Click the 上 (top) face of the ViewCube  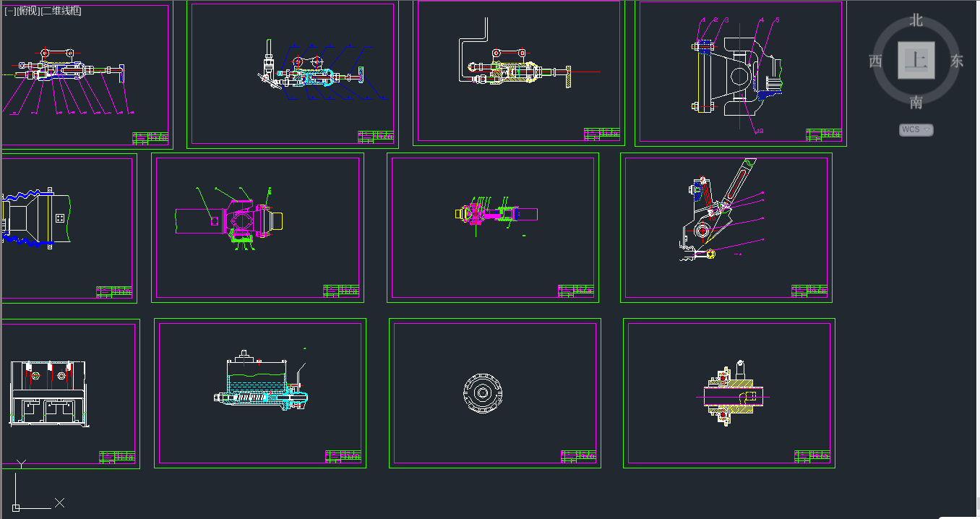pos(916,60)
